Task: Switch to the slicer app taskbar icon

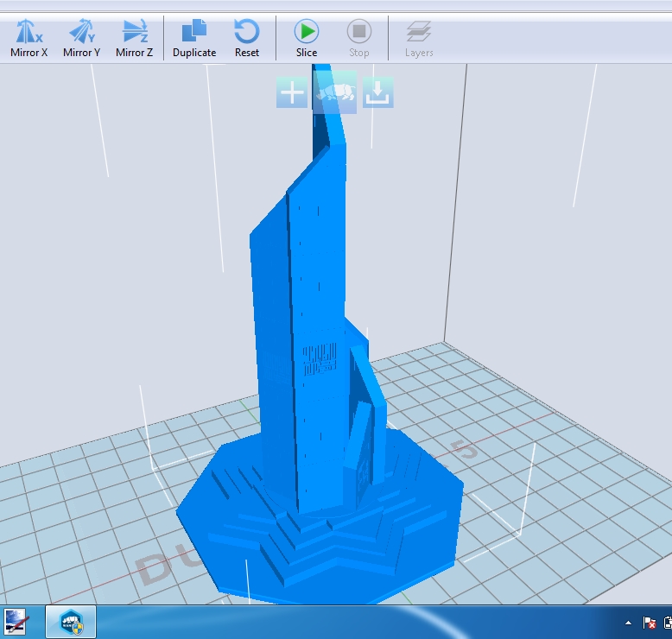Action: click(x=71, y=622)
